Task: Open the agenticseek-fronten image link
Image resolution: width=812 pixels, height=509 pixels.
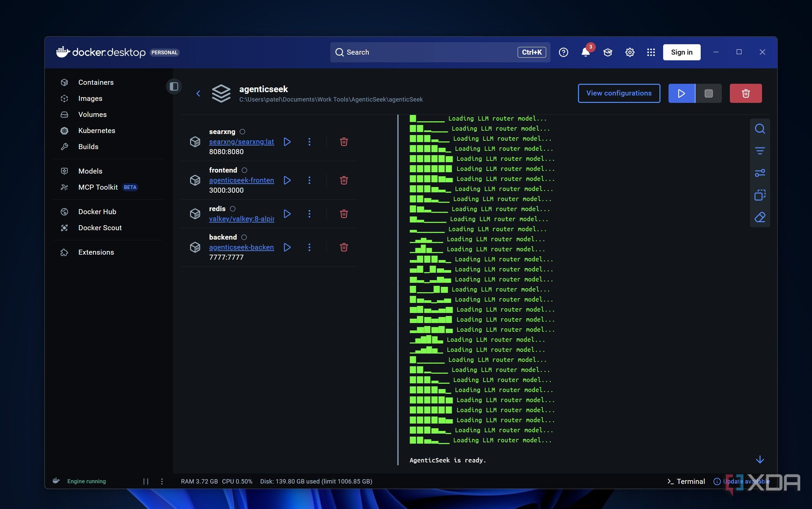Action: 241,180
